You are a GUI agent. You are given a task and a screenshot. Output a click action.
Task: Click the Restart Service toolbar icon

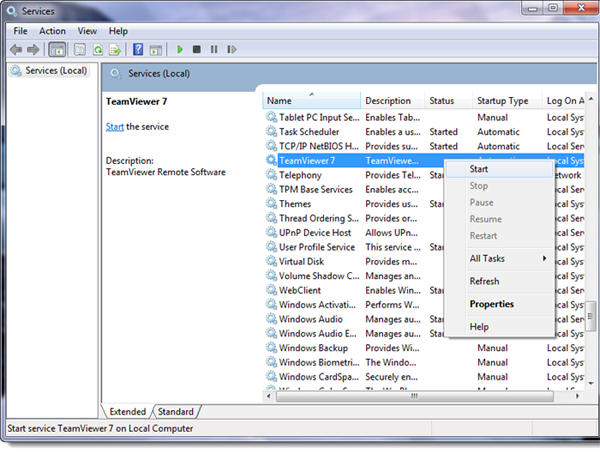click(x=232, y=49)
